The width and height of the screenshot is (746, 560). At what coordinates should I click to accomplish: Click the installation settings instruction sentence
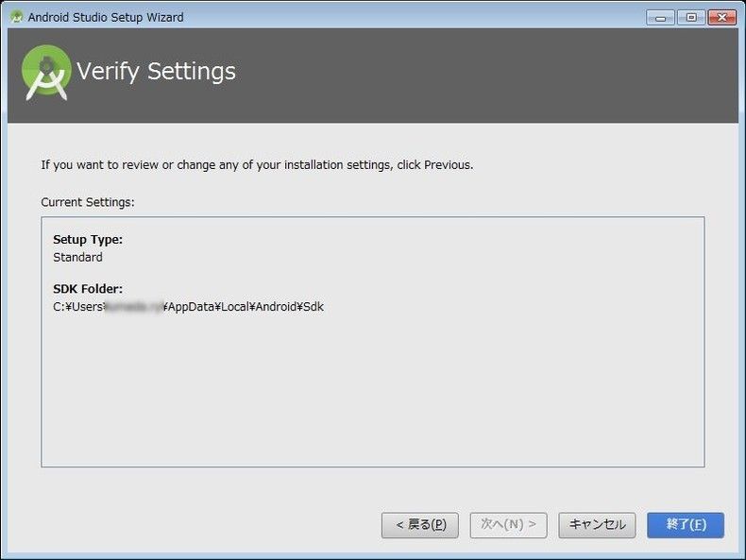pyautogui.click(x=257, y=164)
